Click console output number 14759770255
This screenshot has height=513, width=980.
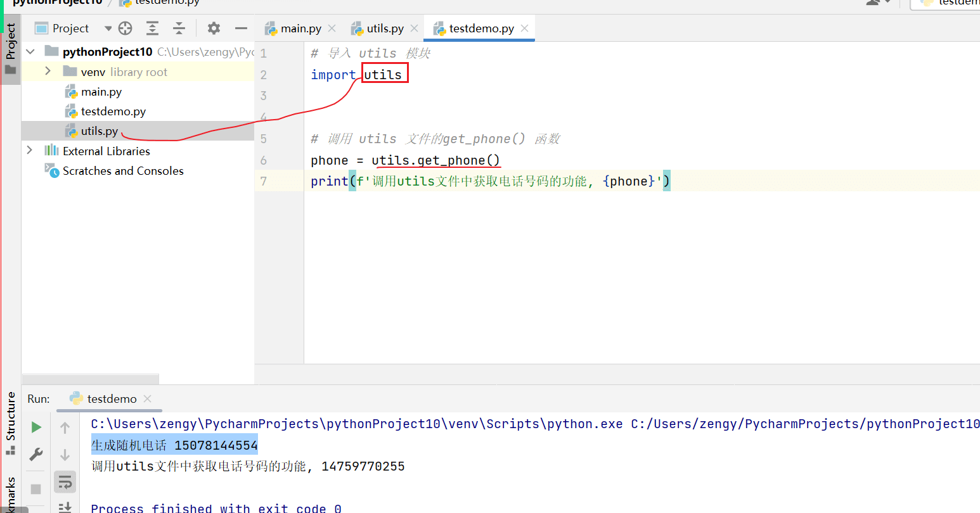point(363,466)
